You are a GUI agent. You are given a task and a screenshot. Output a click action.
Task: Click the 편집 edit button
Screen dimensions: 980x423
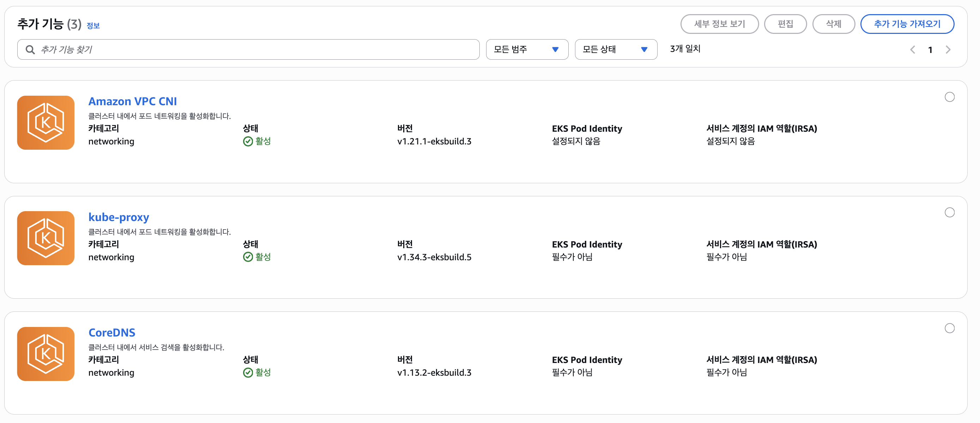coord(785,24)
